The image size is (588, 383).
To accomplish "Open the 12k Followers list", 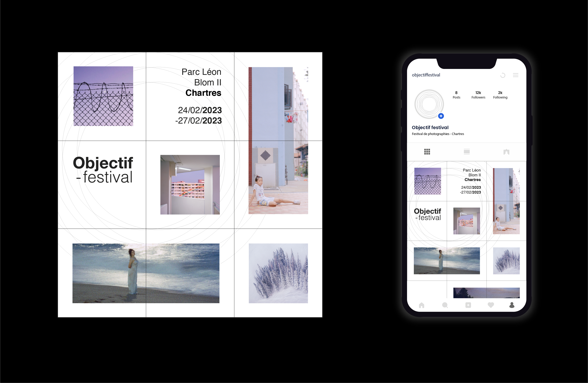I will pos(478,95).
